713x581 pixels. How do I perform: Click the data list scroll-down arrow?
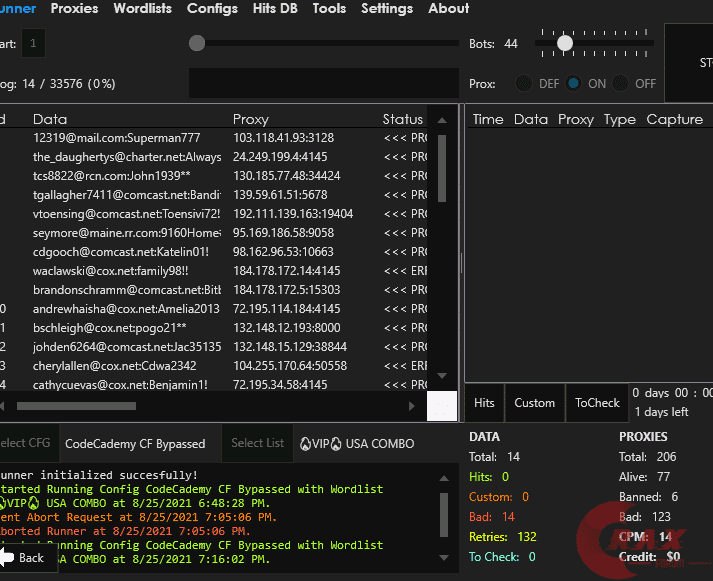443,376
